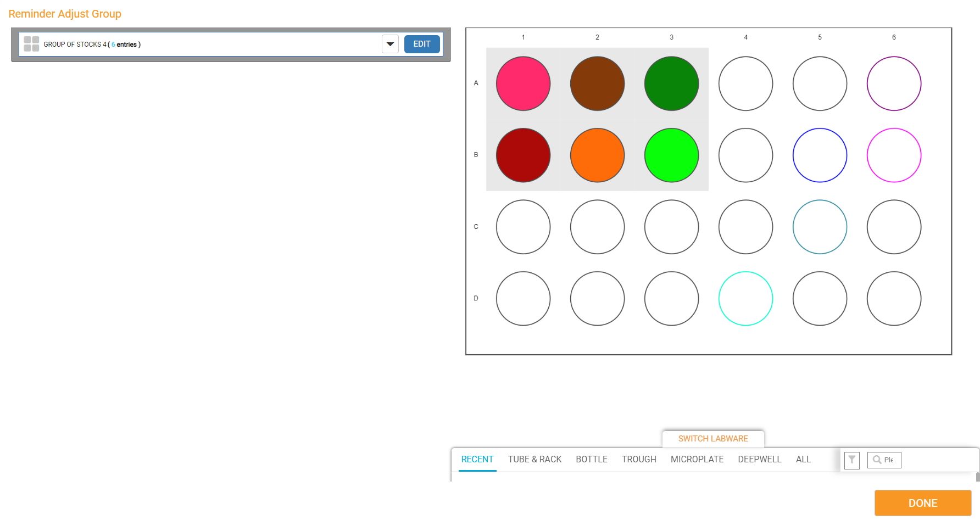Open the ALL labware tab

pos(803,460)
